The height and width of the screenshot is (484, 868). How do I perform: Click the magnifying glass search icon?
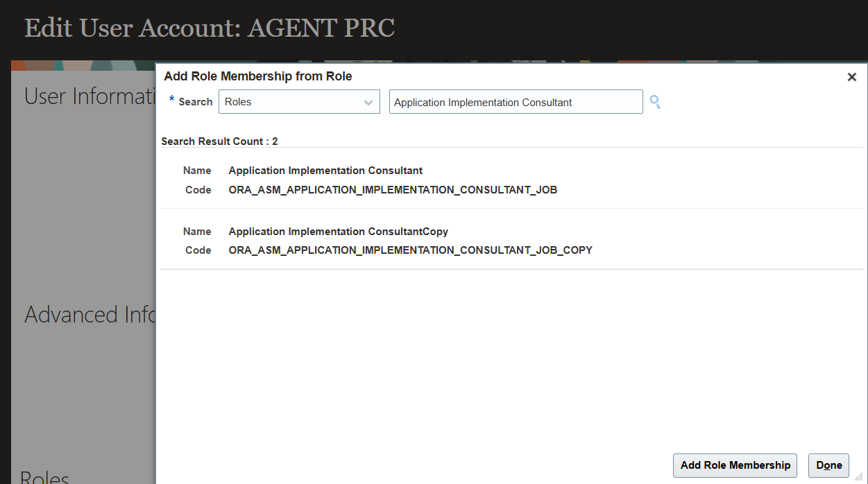pos(654,103)
